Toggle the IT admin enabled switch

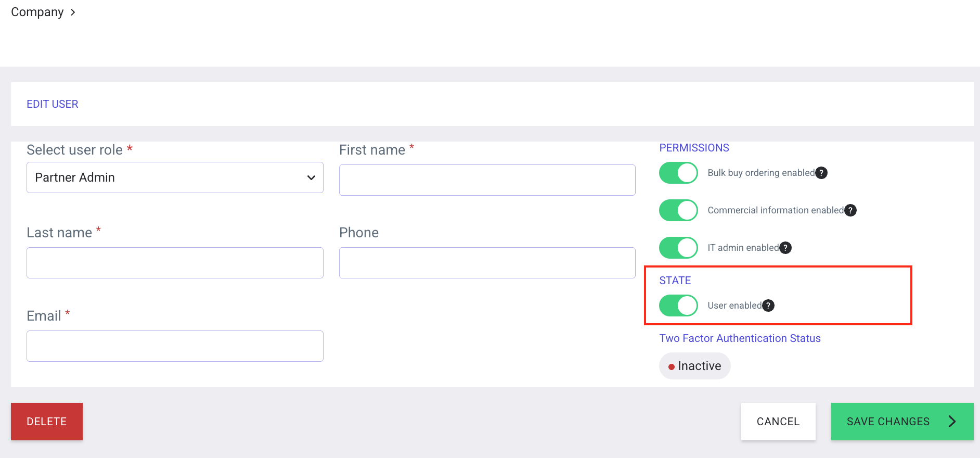(x=678, y=248)
